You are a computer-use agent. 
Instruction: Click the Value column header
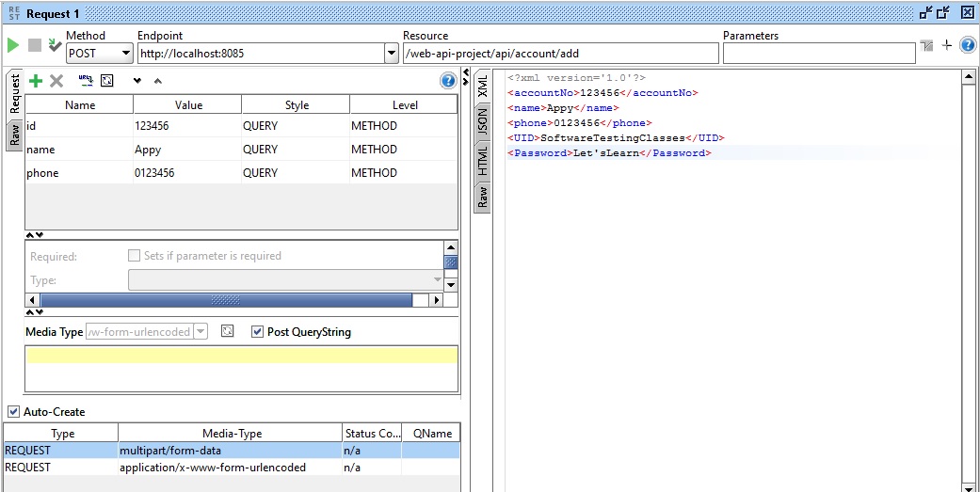click(188, 105)
